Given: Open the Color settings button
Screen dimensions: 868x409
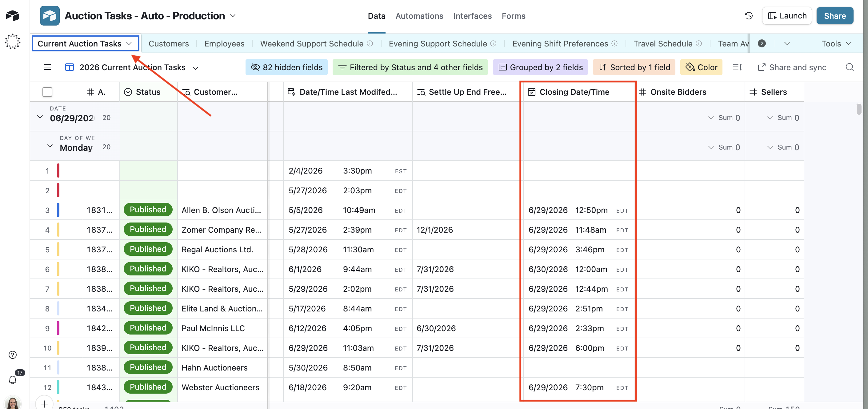Looking at the screenshot, I should (701, 67).
